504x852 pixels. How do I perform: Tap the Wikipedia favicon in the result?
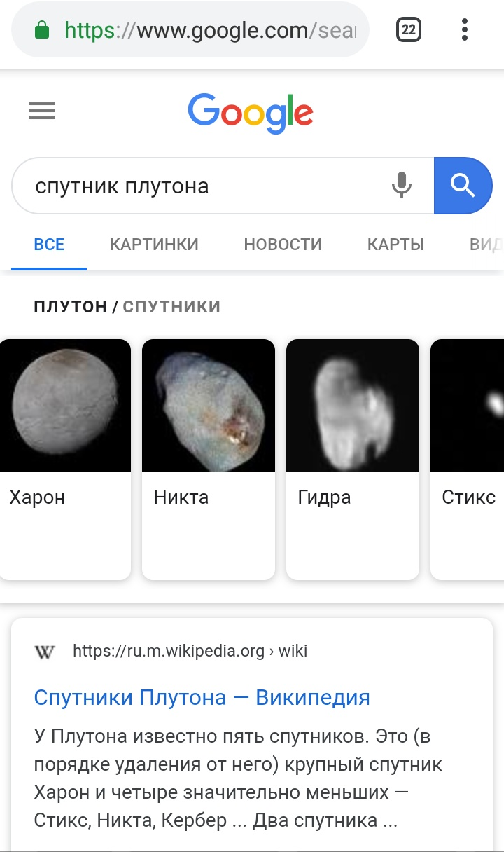(x=45, y=652)
